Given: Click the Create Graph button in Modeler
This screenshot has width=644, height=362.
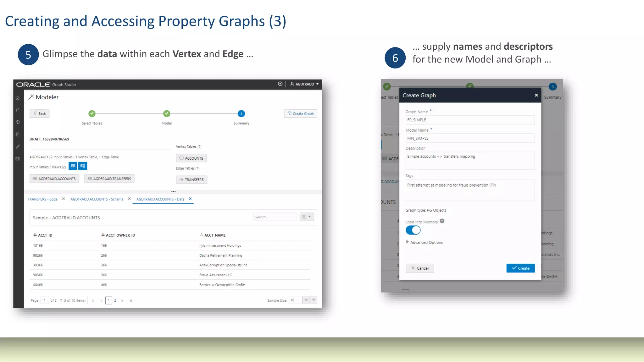Looking at the screenshot, I should [x=301, y=113].
